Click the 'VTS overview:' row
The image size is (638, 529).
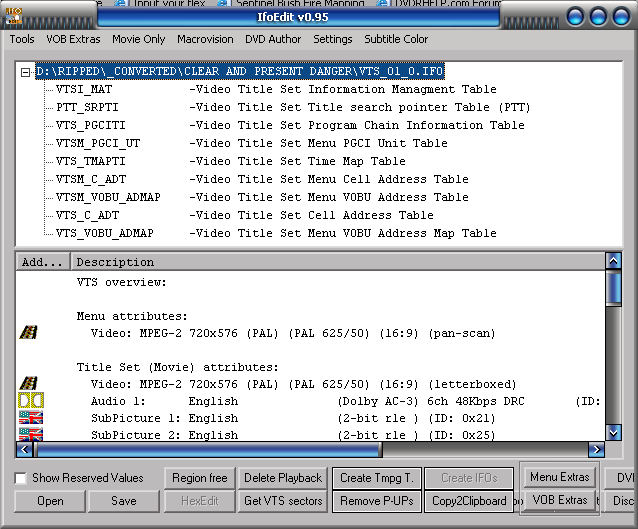(x=122, y=282)
